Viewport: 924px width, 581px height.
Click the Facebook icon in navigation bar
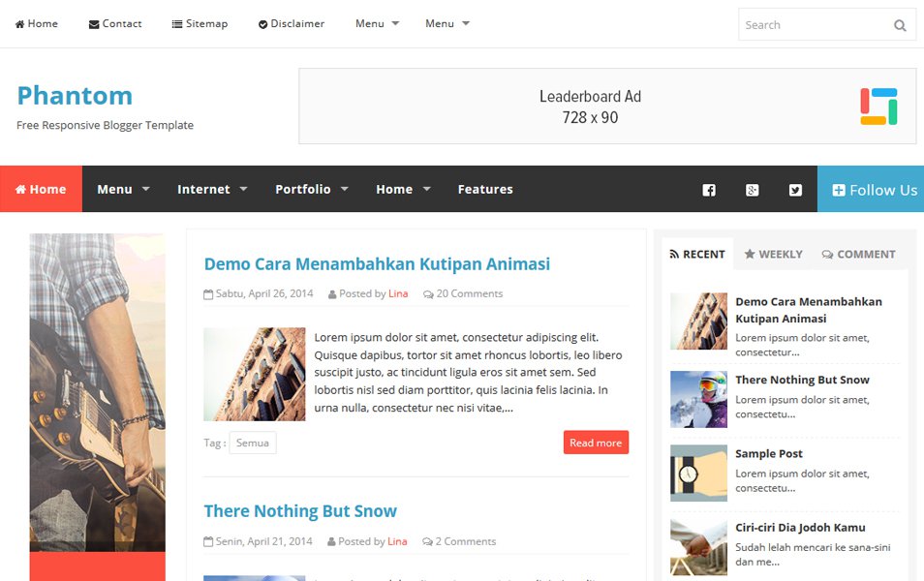pyautogui.click(x=709, y=190)
